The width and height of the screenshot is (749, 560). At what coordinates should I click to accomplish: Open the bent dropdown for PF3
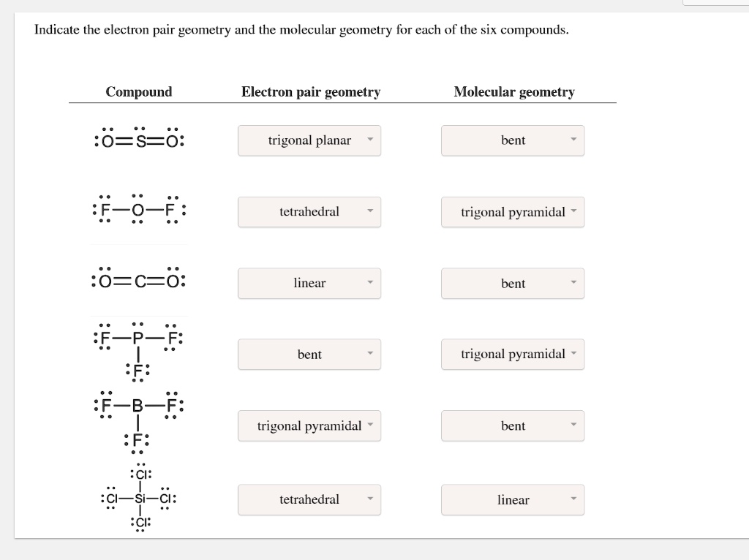coord(309,354)
